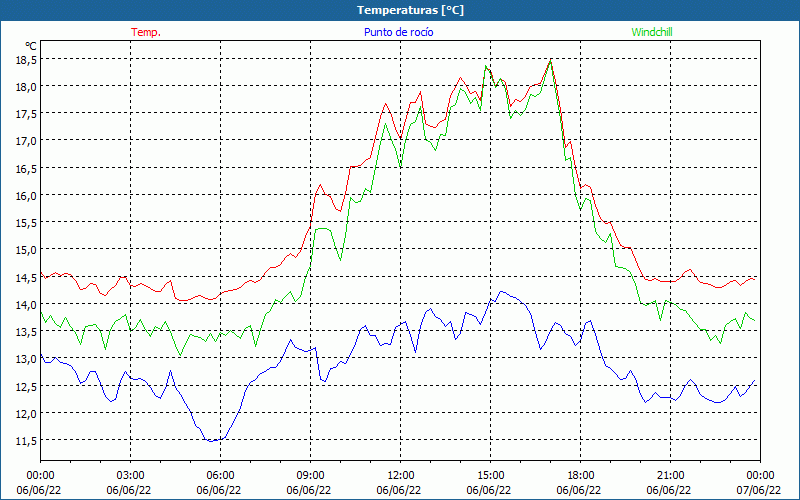Click the 07/06/22 date label
Viewport: 800px width, 500px height.
pyautogui.click(x=759, y=490)
